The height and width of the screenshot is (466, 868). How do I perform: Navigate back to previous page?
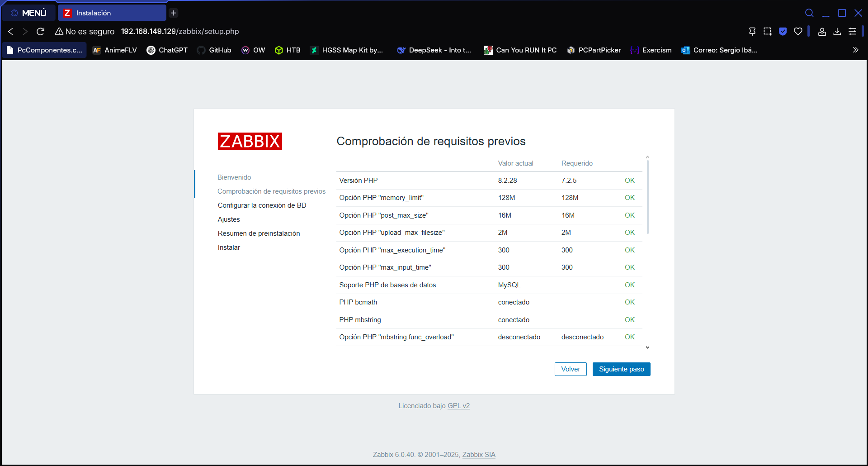10,31
